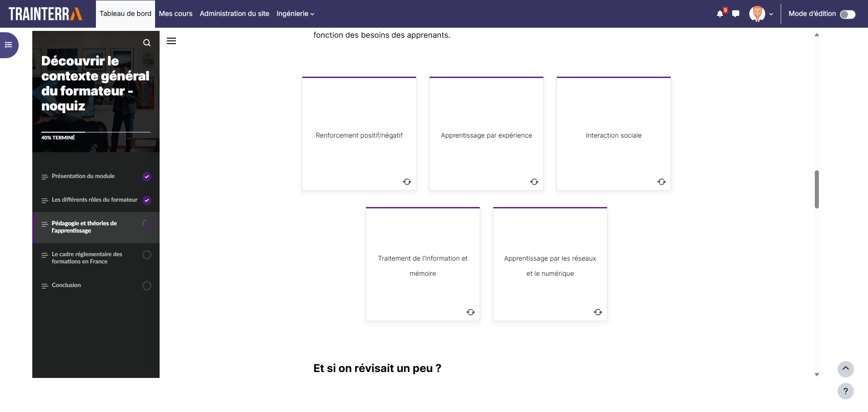
Task: Click the blue sidebar index icon
Action: point(8,45)
